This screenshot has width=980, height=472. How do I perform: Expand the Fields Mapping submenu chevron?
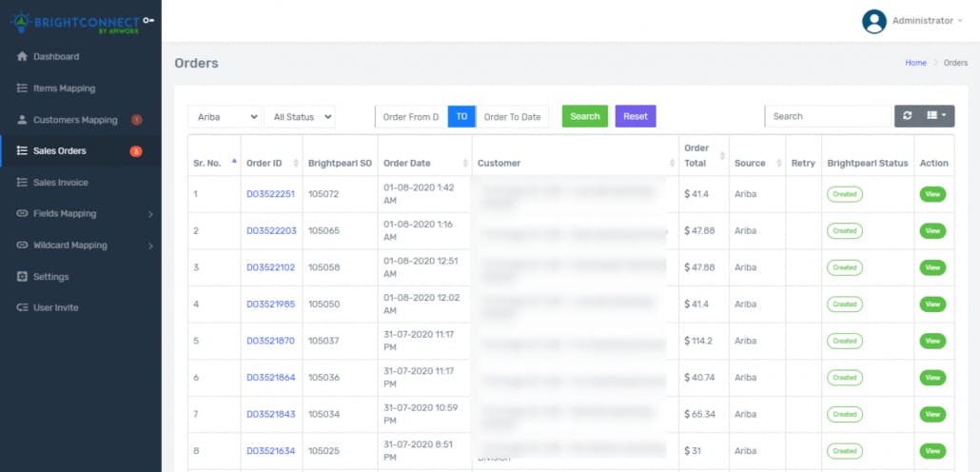tap(150, 214)
